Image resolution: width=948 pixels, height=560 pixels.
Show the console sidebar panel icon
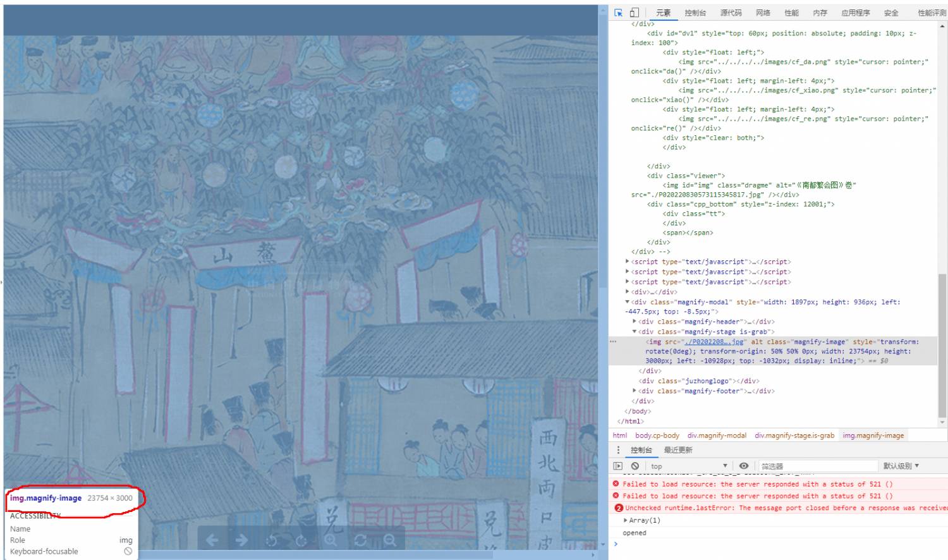tap(618, 466)
